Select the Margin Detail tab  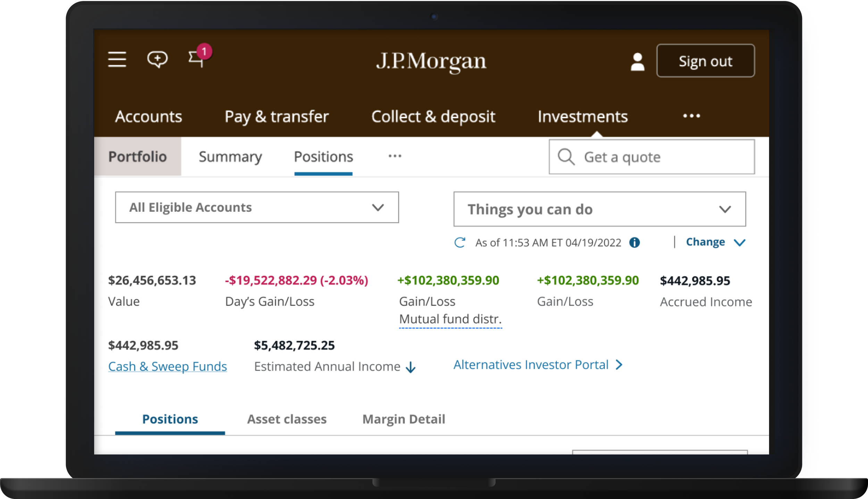click(x=403, y=419)
